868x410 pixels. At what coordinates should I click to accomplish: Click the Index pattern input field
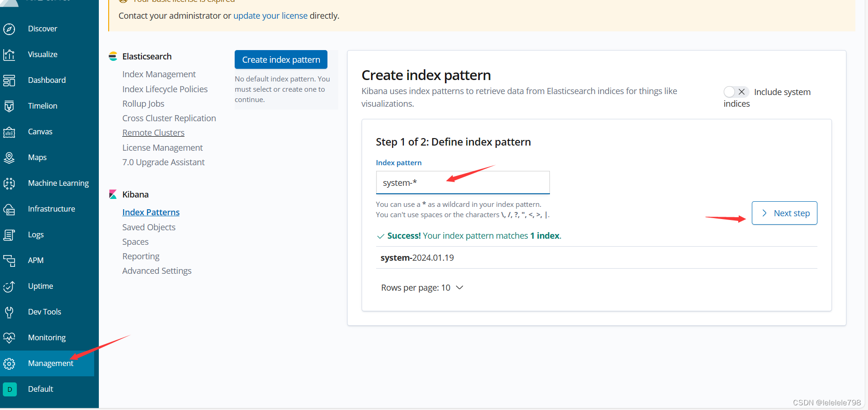tap(463, 183)
